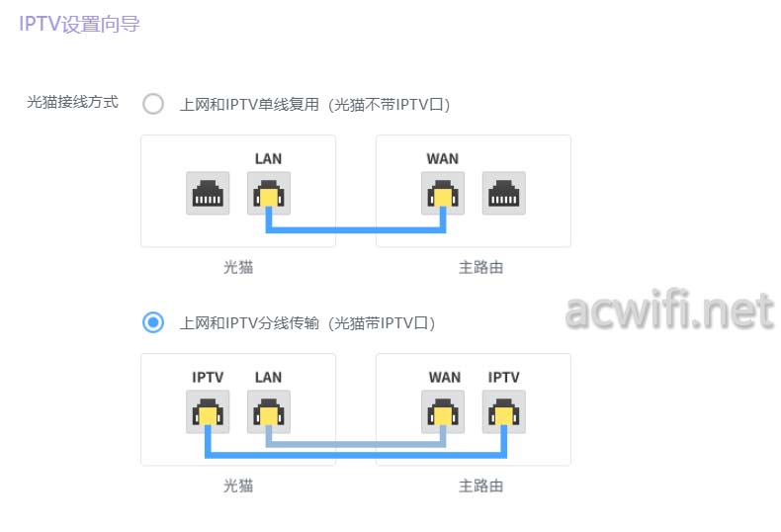Click the blue cable in top wiring diagram
Image resolution: width=781 pixels, height=532 pixels.
(356, 230)
